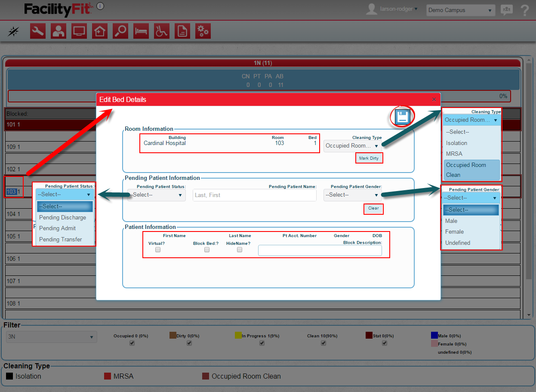Save bed details with floppy disk icon
Image resolution: width=536 pixels, height=392 pixels.
click(x=402, y=117)
